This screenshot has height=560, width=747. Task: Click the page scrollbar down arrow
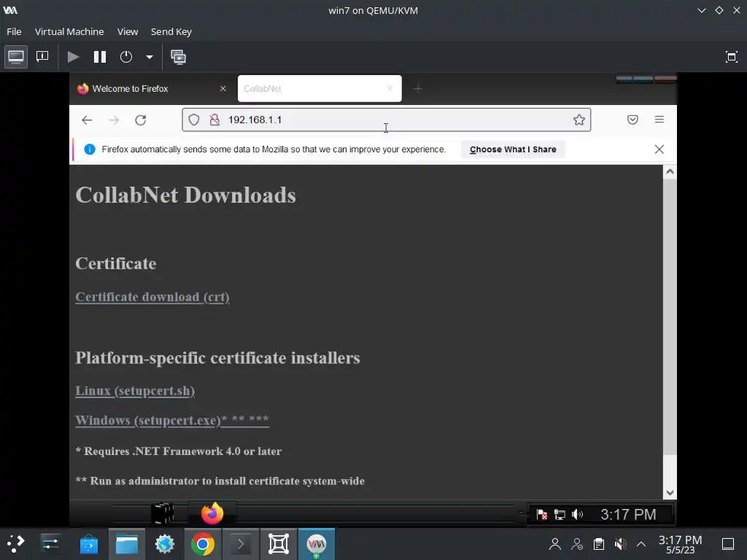point(670,493)
